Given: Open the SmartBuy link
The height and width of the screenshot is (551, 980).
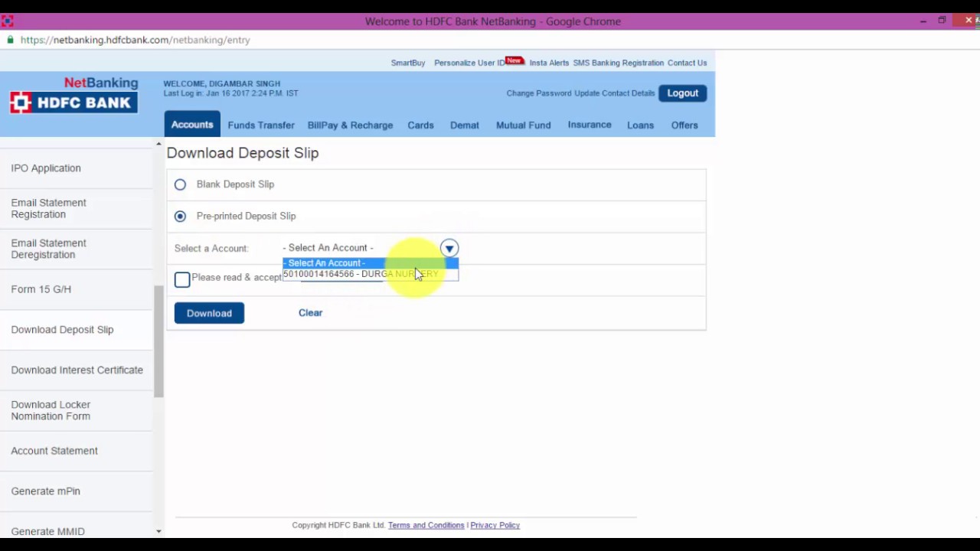Looking at the screenshot, I should point(408,63).
